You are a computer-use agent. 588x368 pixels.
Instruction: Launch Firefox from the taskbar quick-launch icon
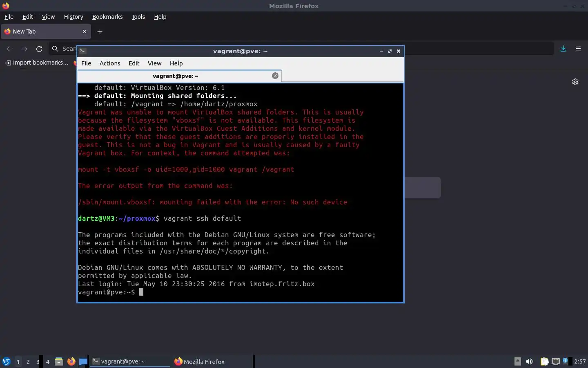(x=71, y=361)
